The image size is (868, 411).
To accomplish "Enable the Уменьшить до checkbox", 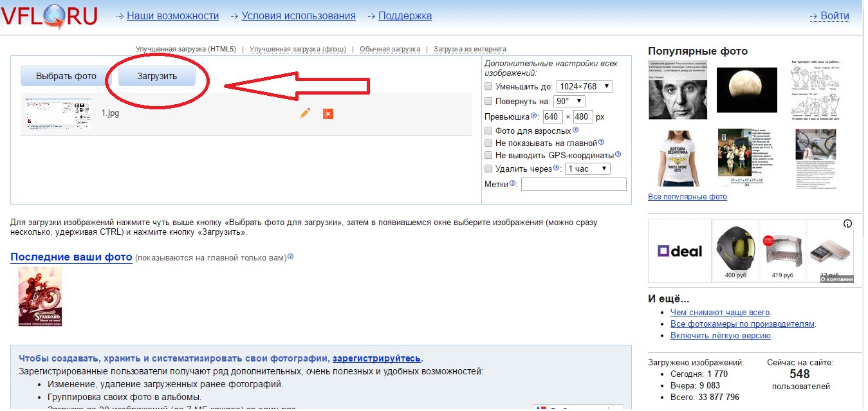I will (x=488, y=86).
